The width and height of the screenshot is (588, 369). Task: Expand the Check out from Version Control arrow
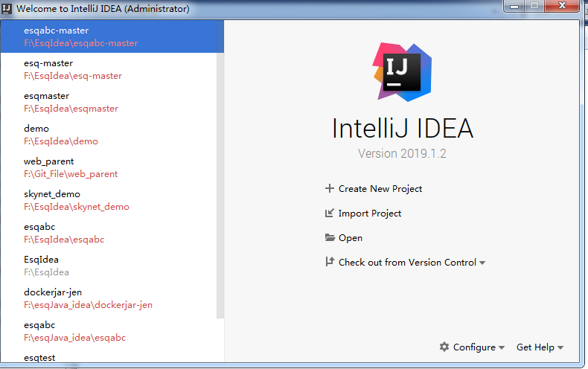point(482,263)
